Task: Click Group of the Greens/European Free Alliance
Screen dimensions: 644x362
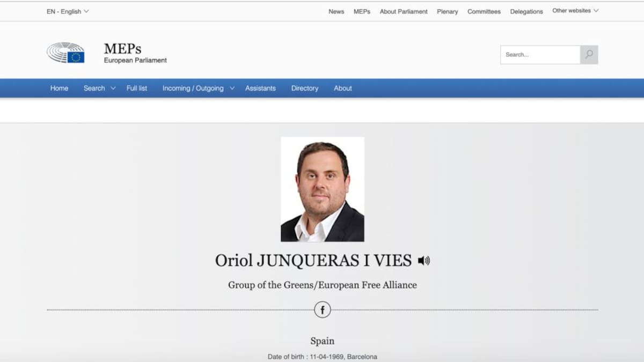Action: click(323, 285)
